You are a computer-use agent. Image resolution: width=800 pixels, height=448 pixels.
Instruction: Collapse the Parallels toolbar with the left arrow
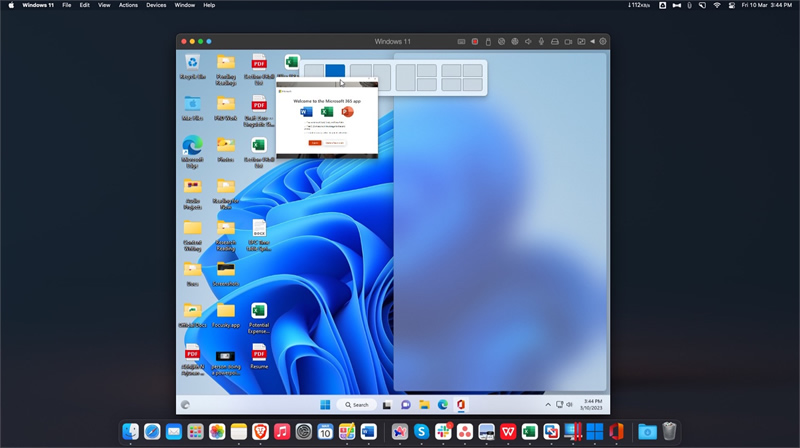[x=592, y=41]
